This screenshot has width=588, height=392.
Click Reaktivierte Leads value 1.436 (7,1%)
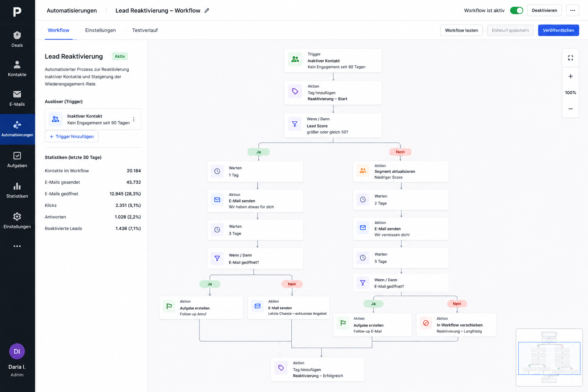128,229
